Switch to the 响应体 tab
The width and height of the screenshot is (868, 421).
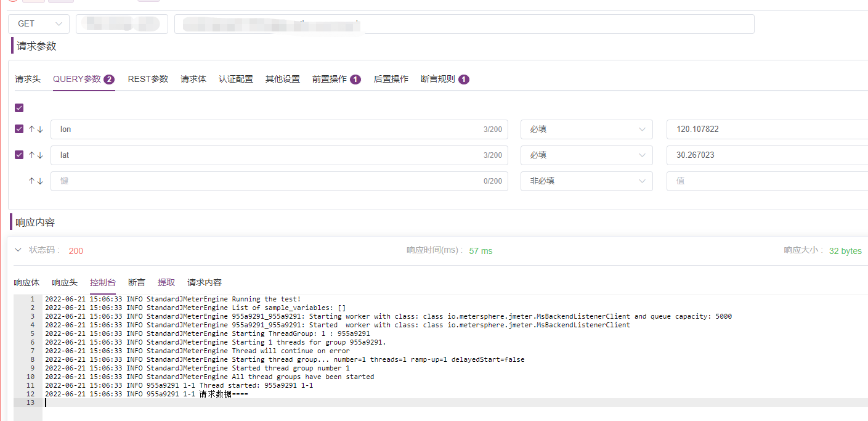26,282
